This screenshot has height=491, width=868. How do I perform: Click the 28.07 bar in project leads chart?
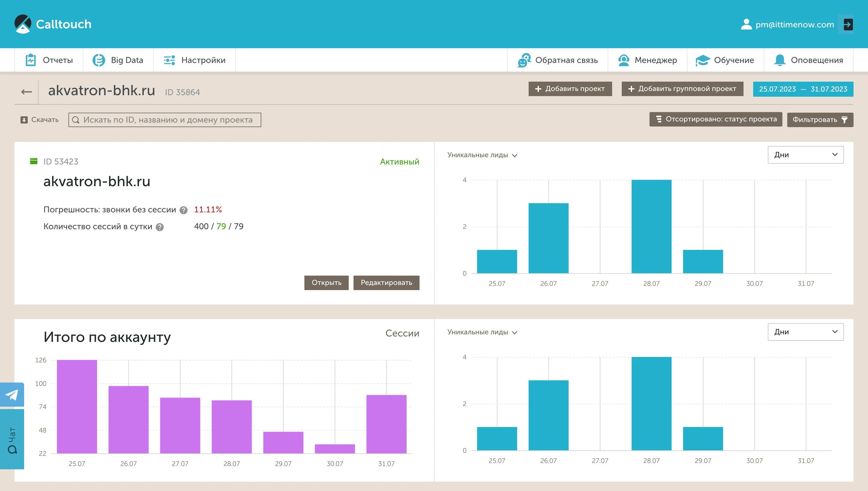pos(651,227)
